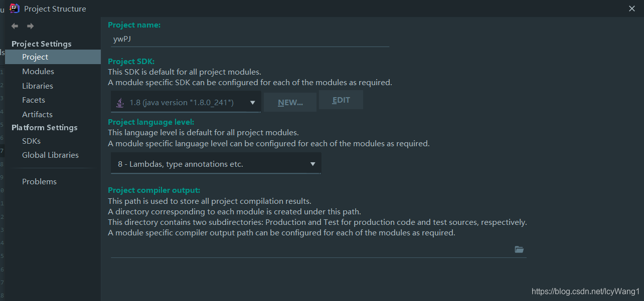Click the NEW... SDK button

pyautogui.click(x=290, y=102)
